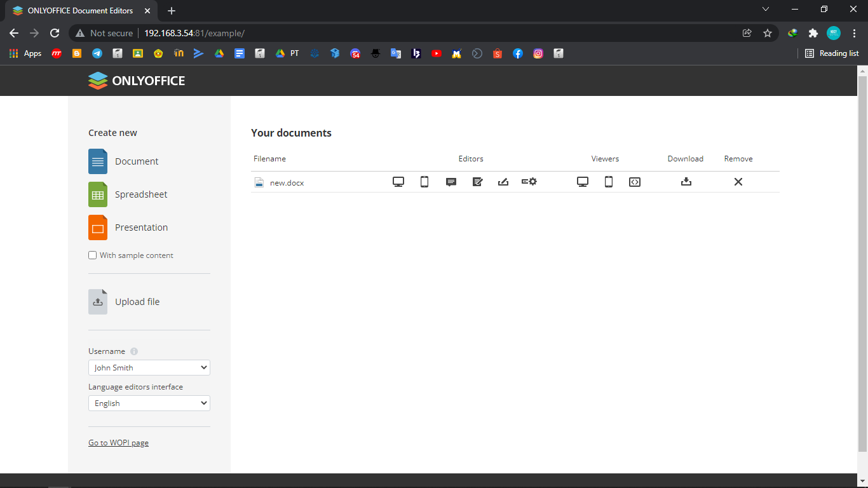
Task: Open Language editors interface dropdown
Action: pos(149,403)
